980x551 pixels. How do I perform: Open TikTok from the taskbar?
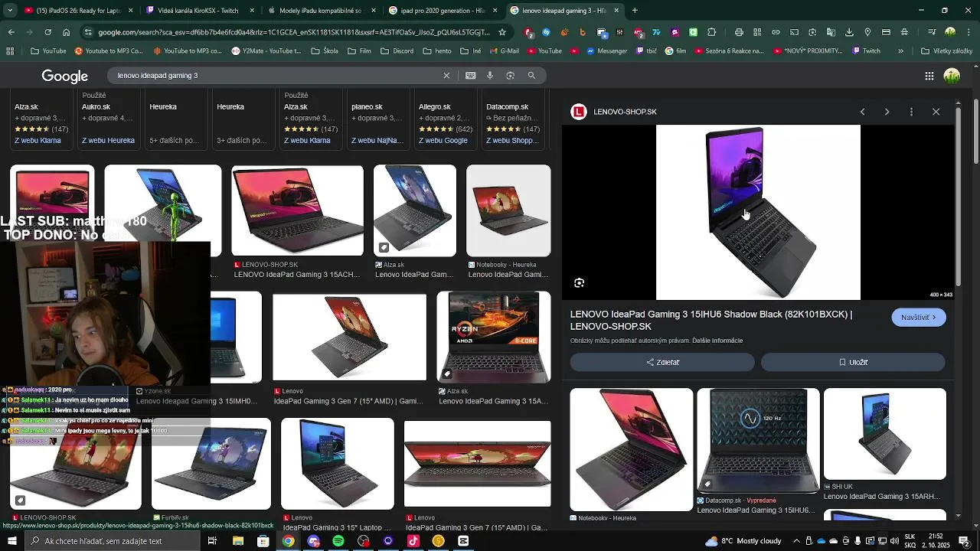[413, 541]
